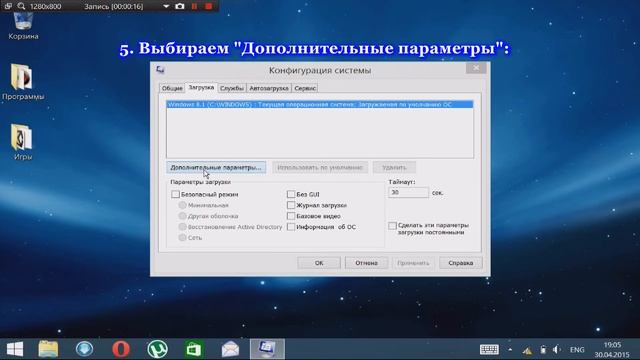Click the System Configuration title icon
The height and width of the screenshot is (360, 640).
pos(160,70)
